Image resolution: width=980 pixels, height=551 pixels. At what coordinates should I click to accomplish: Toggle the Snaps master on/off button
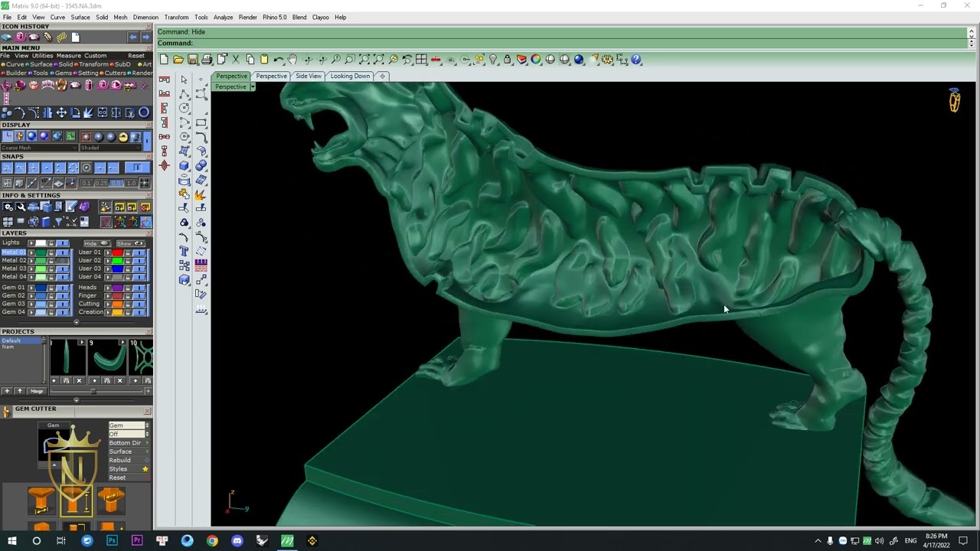pyautogui.click(x=137, y=168)
